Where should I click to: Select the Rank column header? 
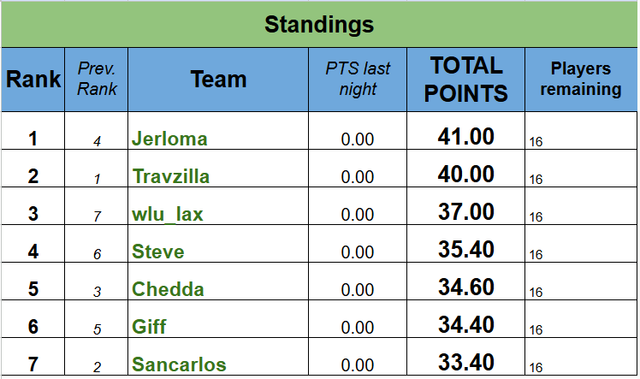pyautogui.click(x=33, y=79)
